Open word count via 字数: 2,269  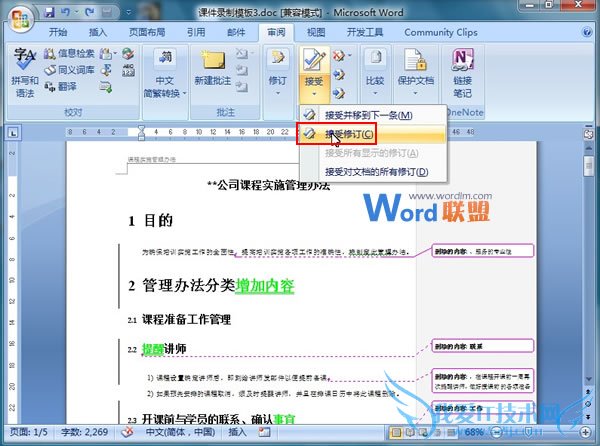coord(84,432)
